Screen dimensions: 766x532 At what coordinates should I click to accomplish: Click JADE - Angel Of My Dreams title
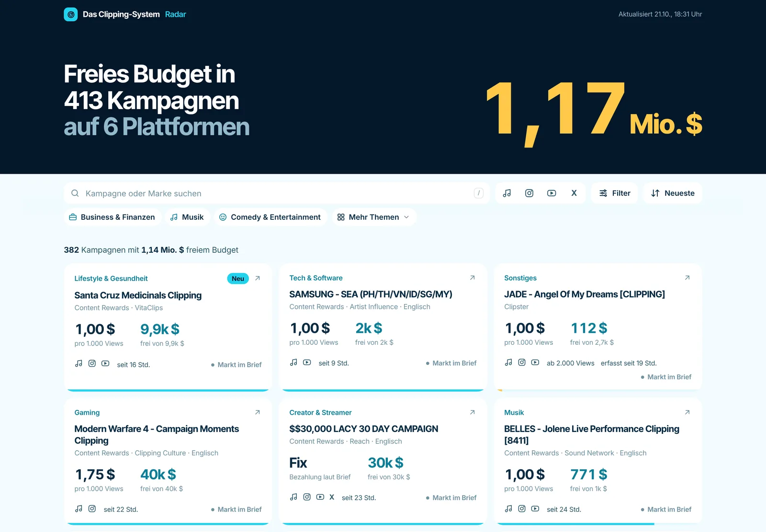tap(585, 294)
